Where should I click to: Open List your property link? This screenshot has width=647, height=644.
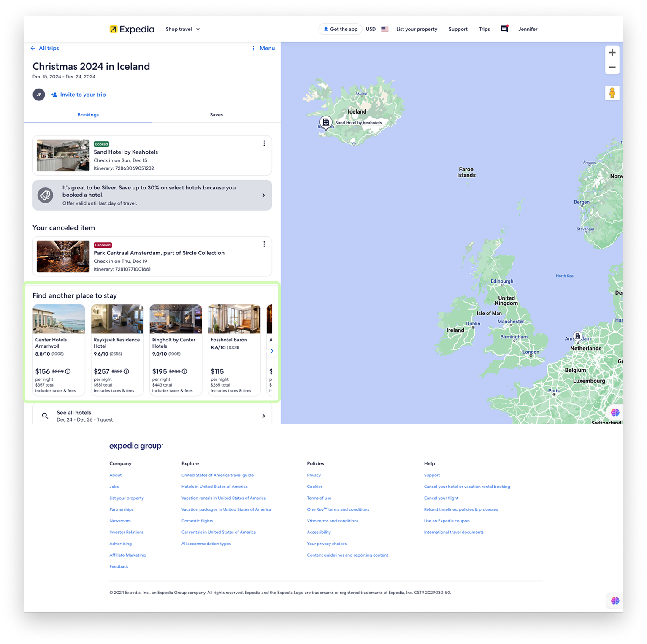[x=417, y=29]
